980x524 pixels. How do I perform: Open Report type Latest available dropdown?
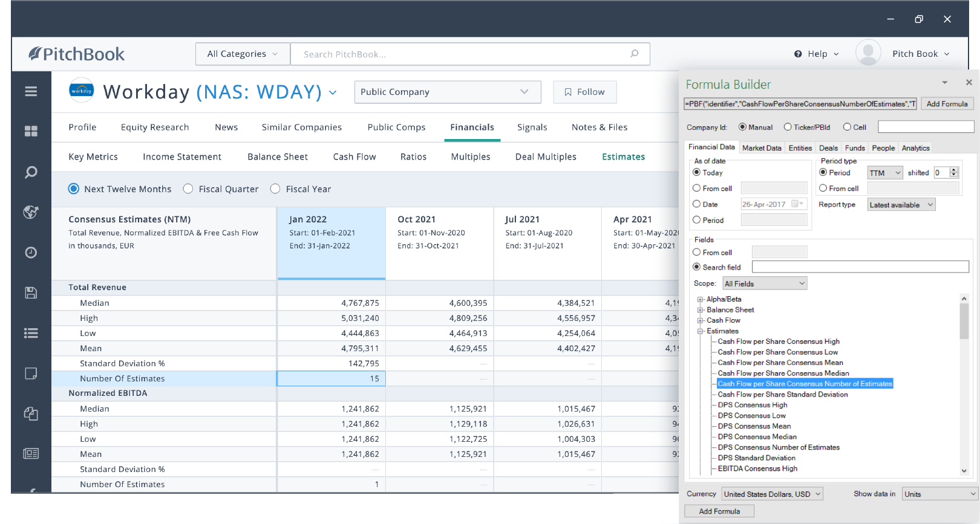[901, 205]
